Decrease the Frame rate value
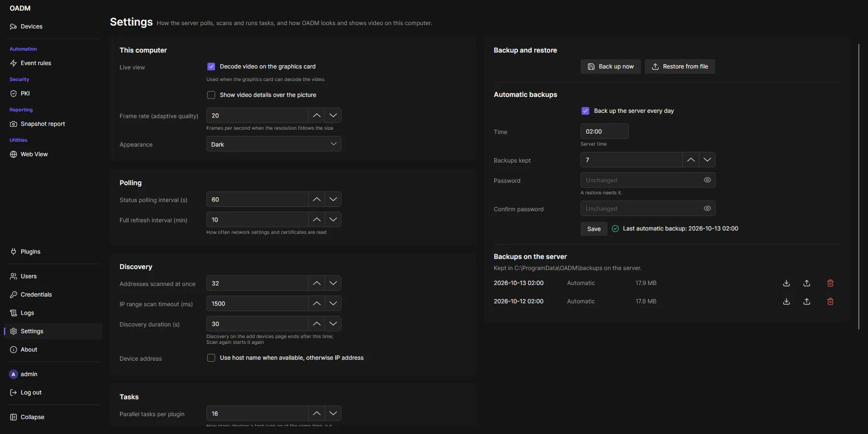The width and height of the screenshot is (868, 434). tap(333, 115)
